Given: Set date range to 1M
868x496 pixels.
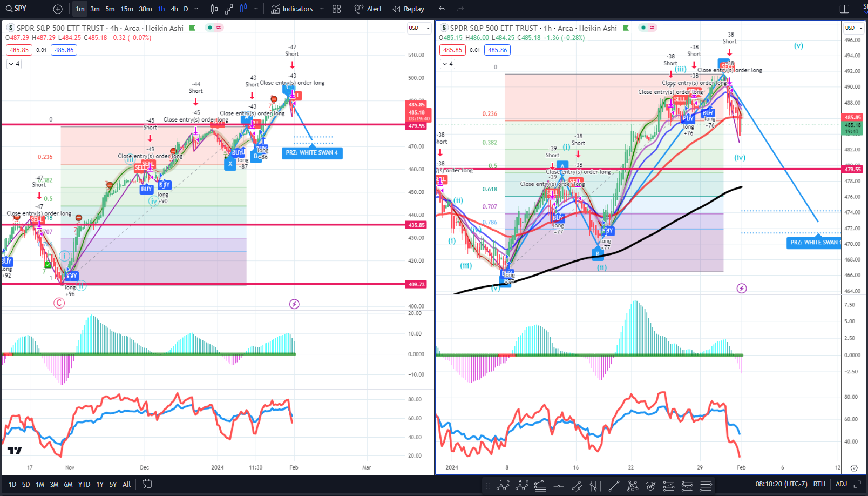Looking at the screenshot, I should coord(40,485).
